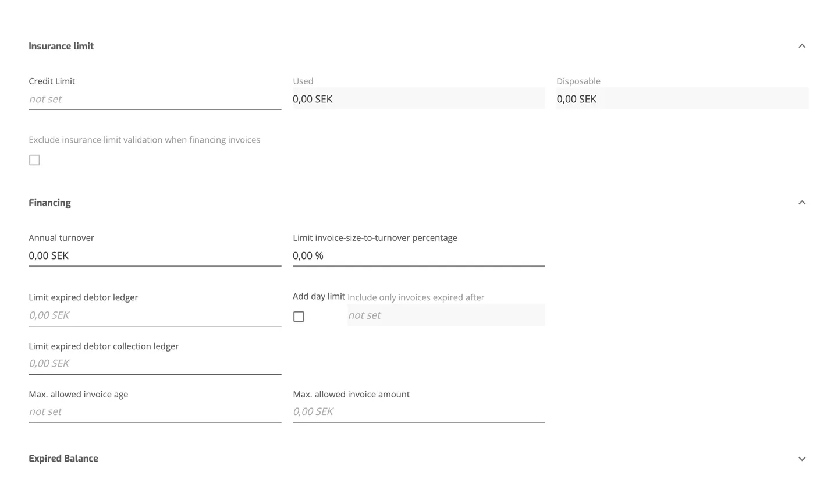Focus the Limit expired debtor ledger field

(155, 315)
